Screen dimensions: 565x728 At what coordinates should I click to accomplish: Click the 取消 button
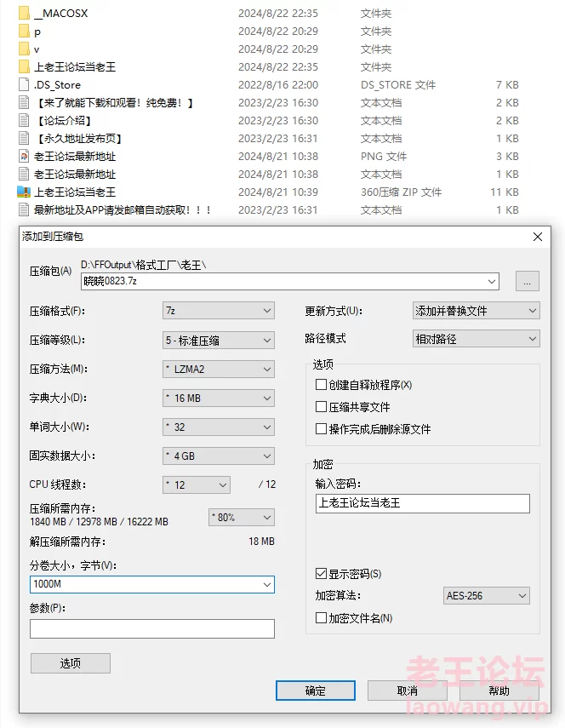[x=408, y=691]
